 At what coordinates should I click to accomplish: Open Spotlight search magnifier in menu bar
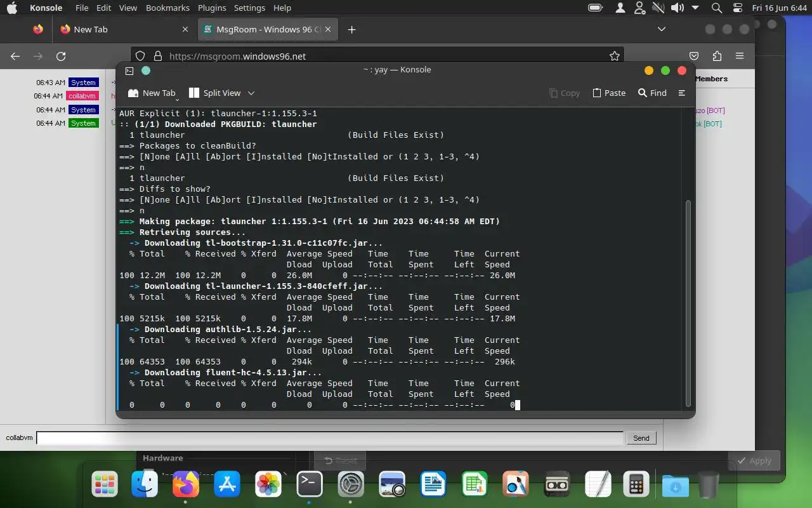pos(717,8)
